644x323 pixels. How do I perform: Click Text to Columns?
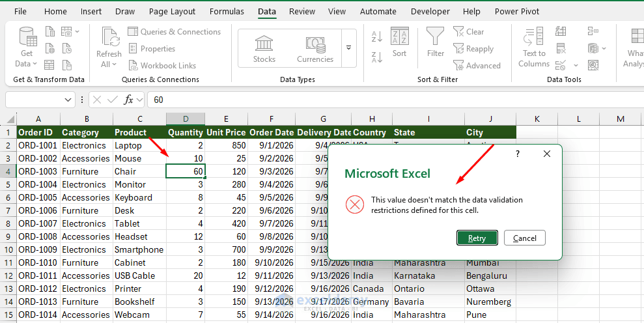click(533, 48)
